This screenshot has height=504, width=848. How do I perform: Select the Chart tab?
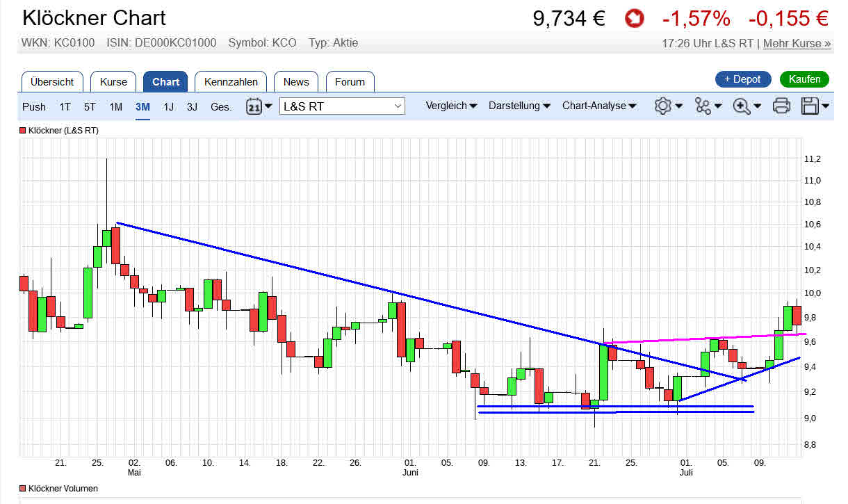pos(165,81)
